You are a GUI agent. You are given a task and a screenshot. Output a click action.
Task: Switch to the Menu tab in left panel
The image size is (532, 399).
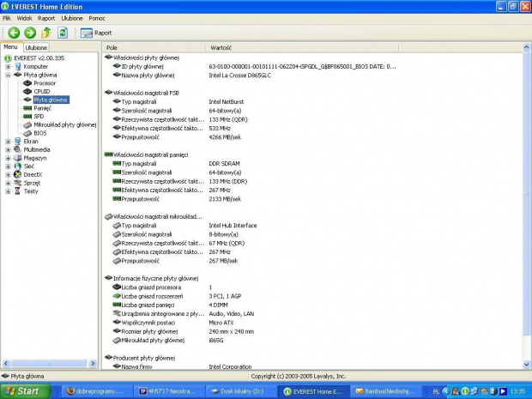(x=10, y=47)
